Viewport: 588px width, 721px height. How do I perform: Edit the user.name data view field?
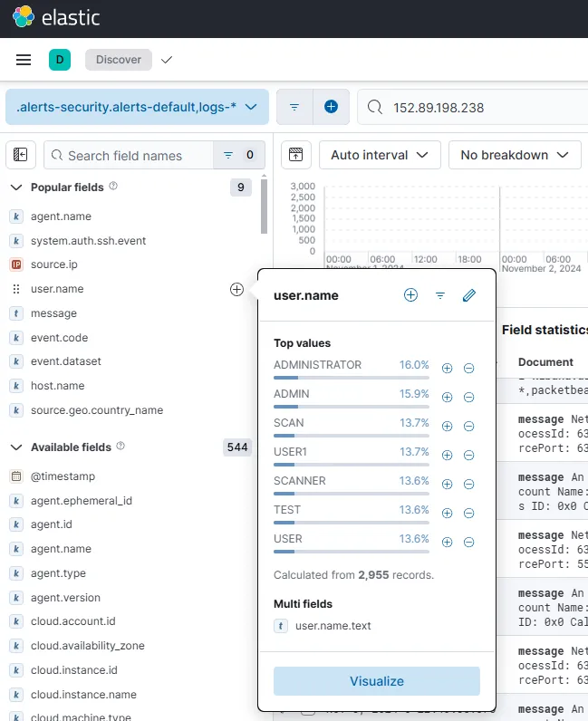point(468,295)
